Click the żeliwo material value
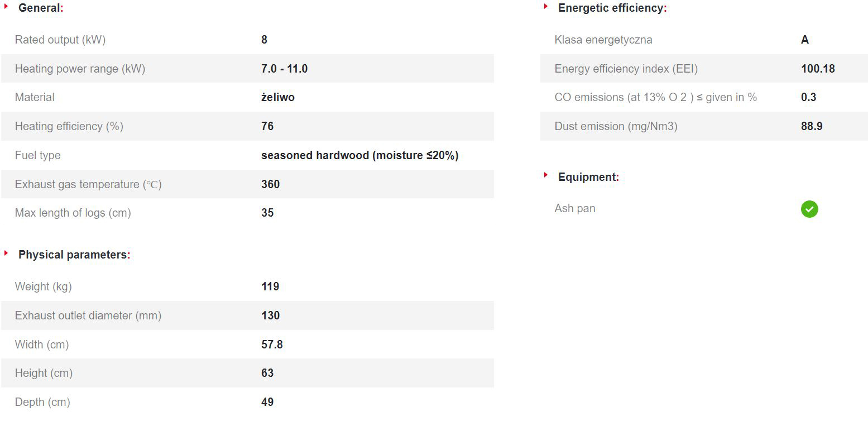 click(278, 97)
